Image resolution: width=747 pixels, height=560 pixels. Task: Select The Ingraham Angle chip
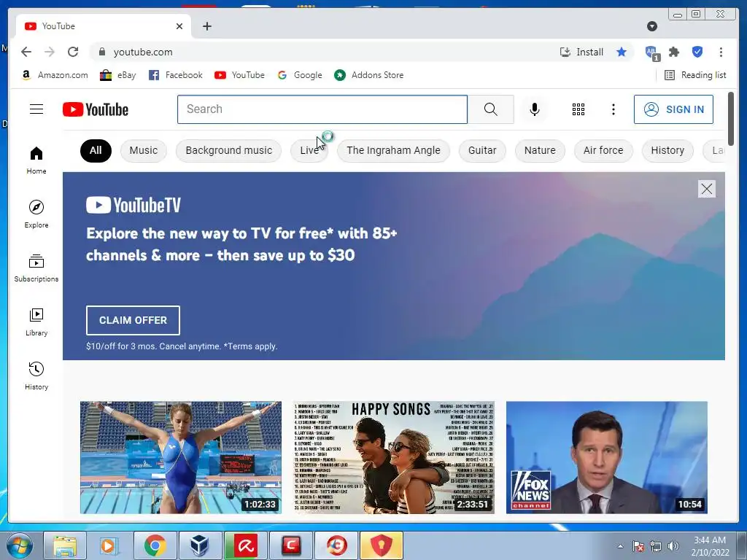(393, 150)
